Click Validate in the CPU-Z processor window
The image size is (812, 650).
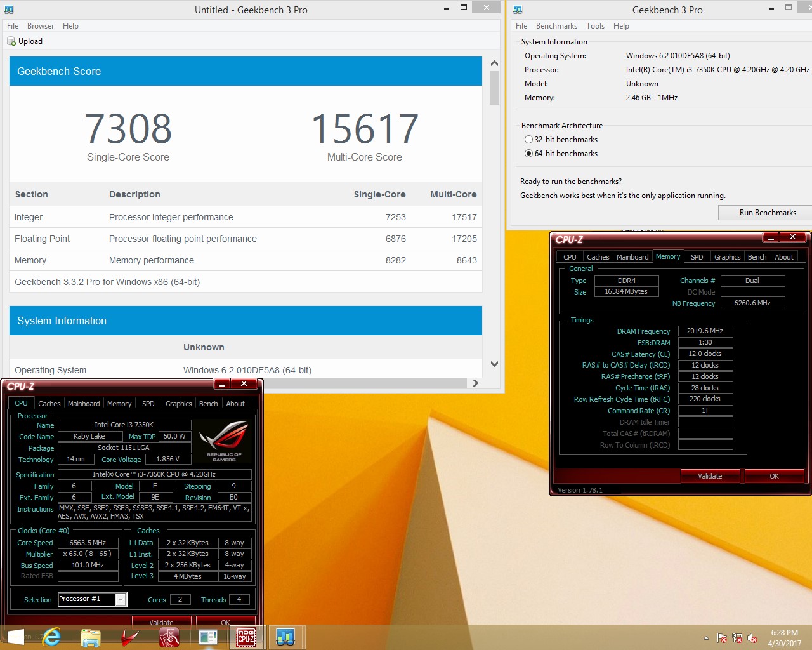[x=162, y=621]
